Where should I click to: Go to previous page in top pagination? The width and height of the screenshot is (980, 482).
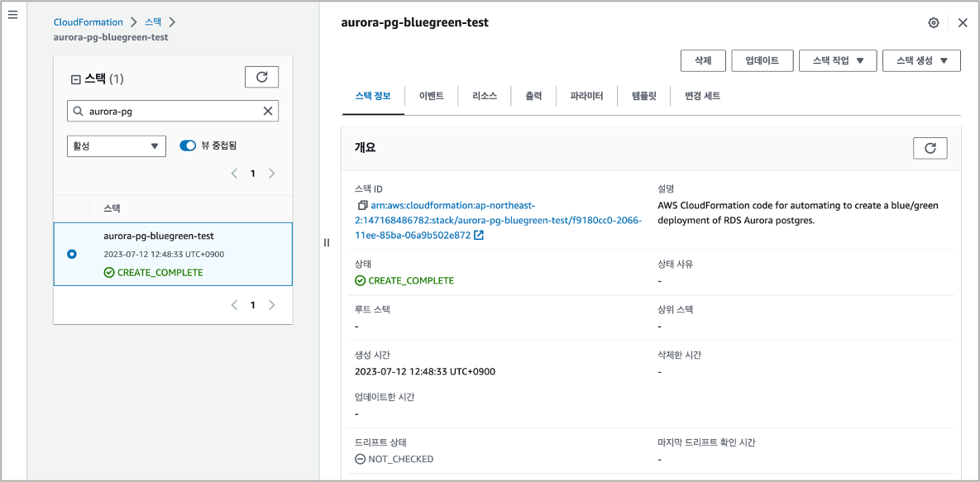pos(234,173)
